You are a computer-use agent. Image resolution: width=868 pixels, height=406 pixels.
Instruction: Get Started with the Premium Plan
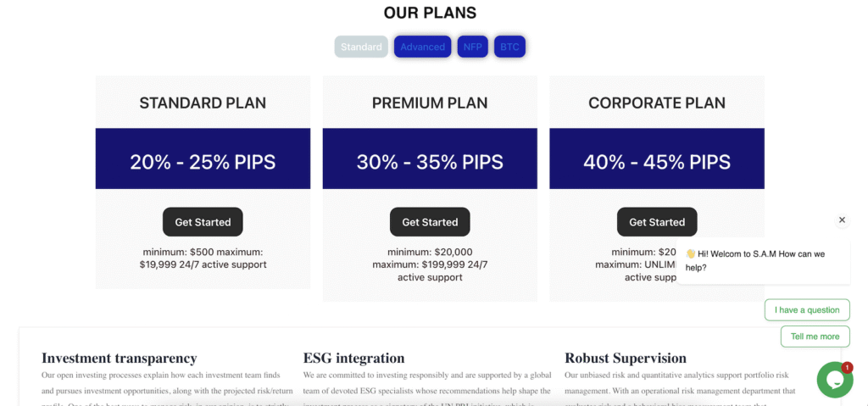(430, 222)
